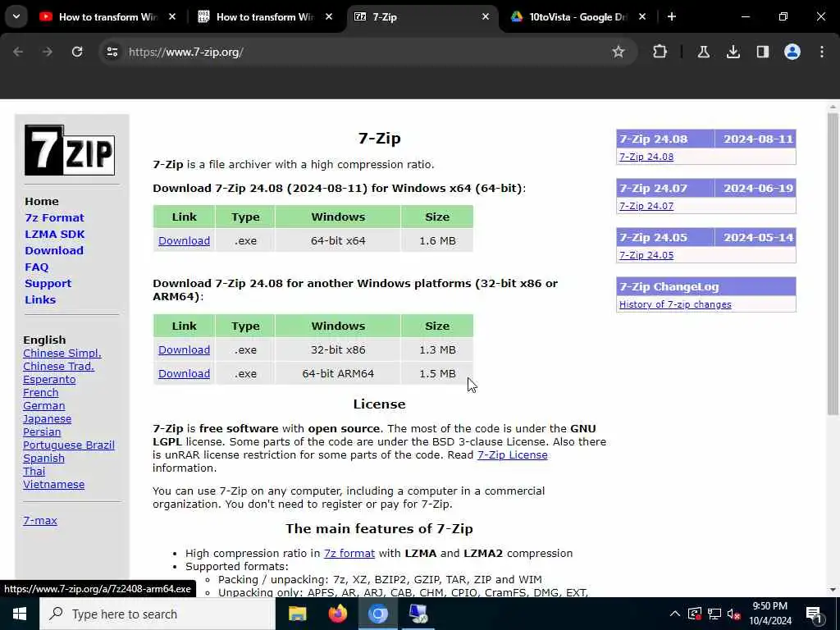Open the Windows Start menu
Viewport: 840px width, 630px height.
pyautogui.click(x=20, y=614)
